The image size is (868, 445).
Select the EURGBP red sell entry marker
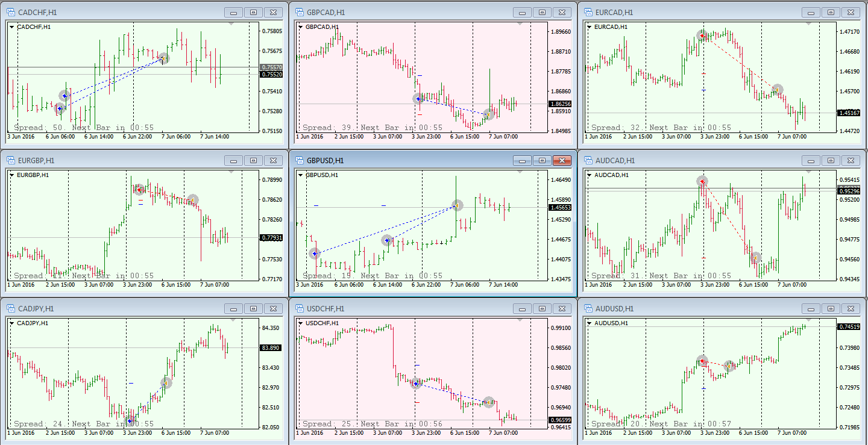point(139,190)
